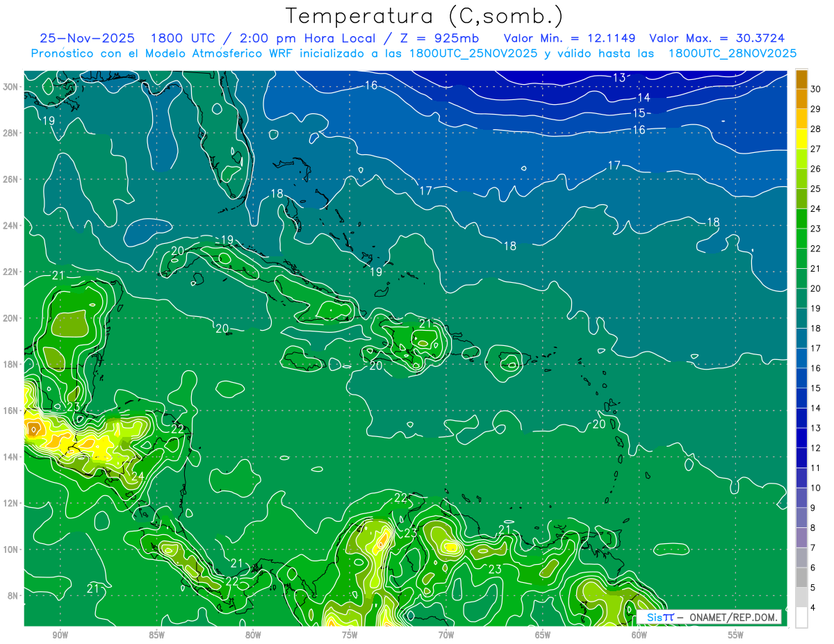Click the "90W" longitude axis label

60,635
